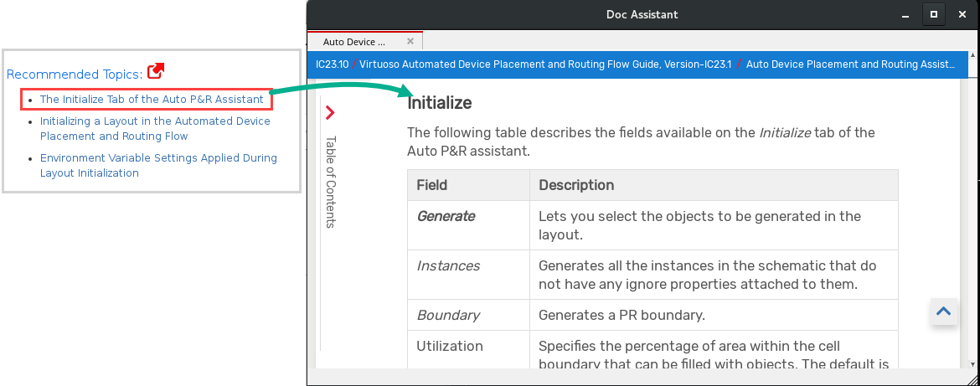Click the Auto Device Placement and Routing Assist breadcrumb
Screen dimensions: 980x386
850,64
